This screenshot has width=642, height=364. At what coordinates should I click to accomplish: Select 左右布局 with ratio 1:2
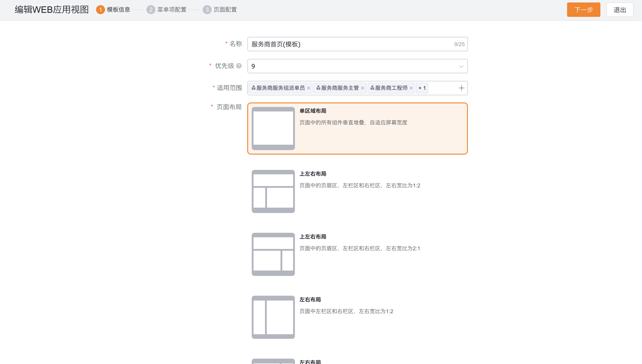[357, 317]
